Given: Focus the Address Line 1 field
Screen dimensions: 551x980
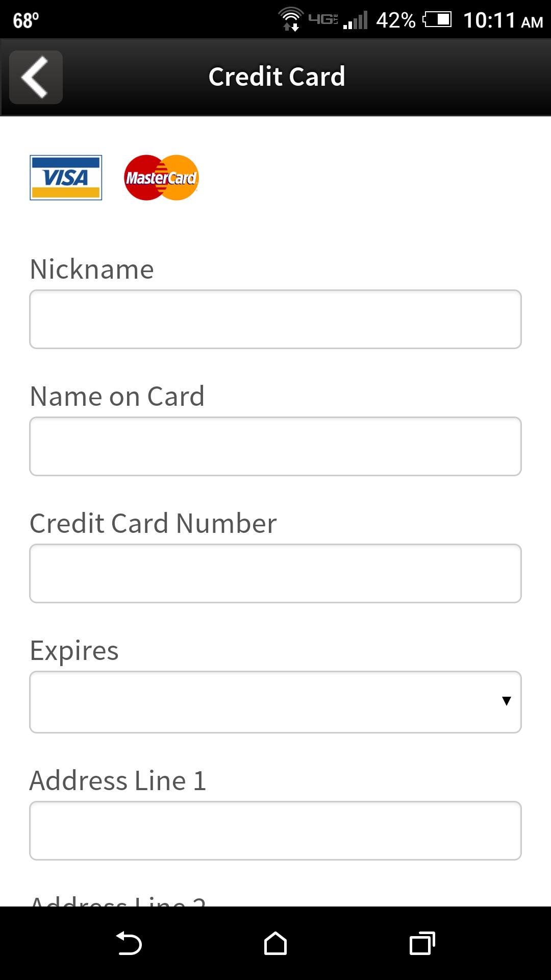Looking at the screenshot, I should click(x=275, y=831).
